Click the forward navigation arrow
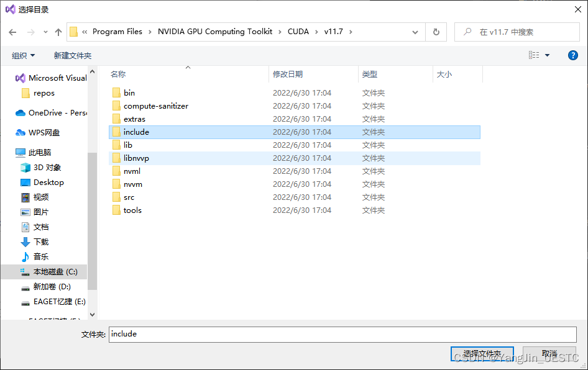Screen dimensions: 588x370 point(30,32)
